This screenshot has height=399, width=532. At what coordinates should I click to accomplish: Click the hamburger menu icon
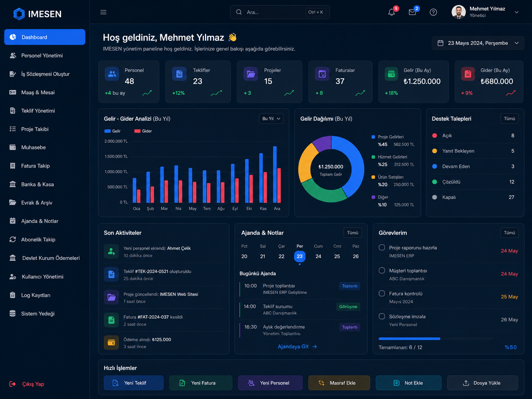point(103,12)
